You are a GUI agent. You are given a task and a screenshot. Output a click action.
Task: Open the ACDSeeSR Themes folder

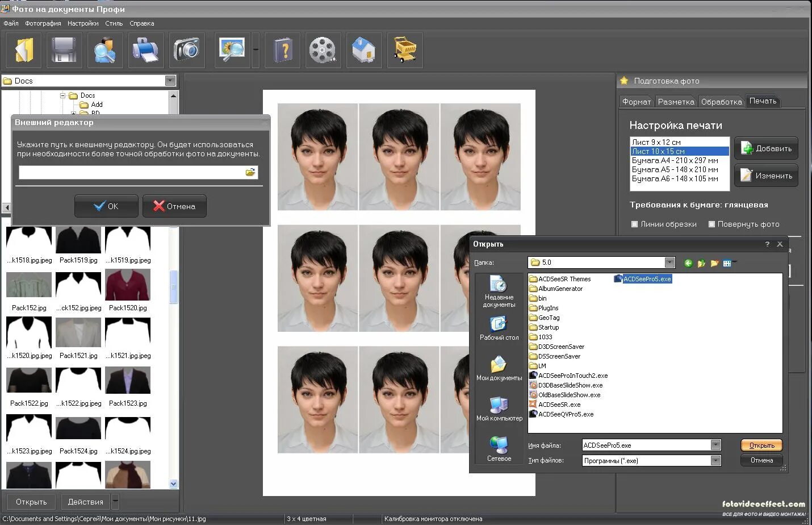[560, 279]
